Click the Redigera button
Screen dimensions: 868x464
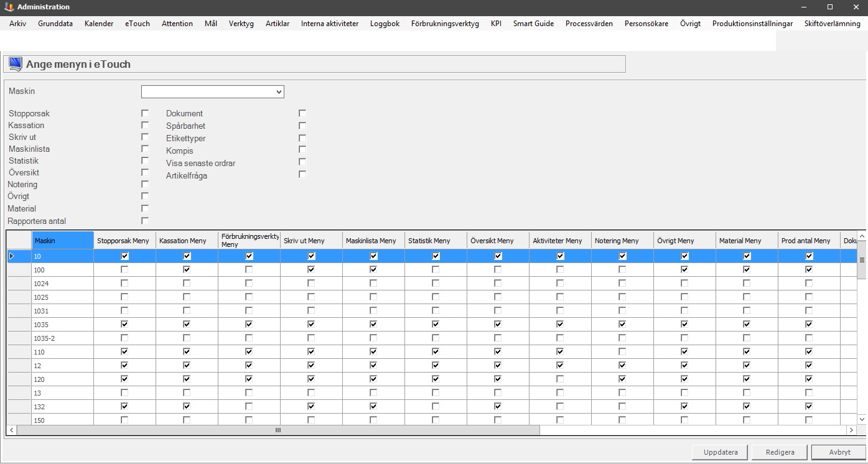coord(779,452)
